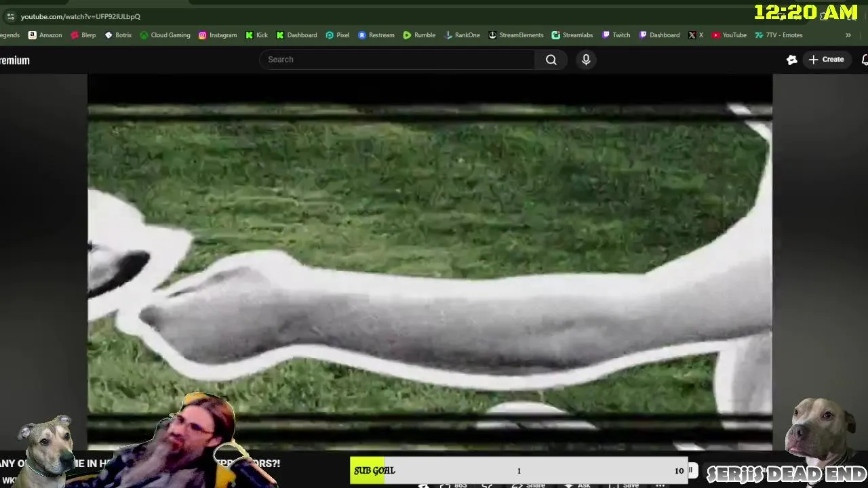Click the like button showing 863
This screenshot has width=868, height=488.
[454, 485]
